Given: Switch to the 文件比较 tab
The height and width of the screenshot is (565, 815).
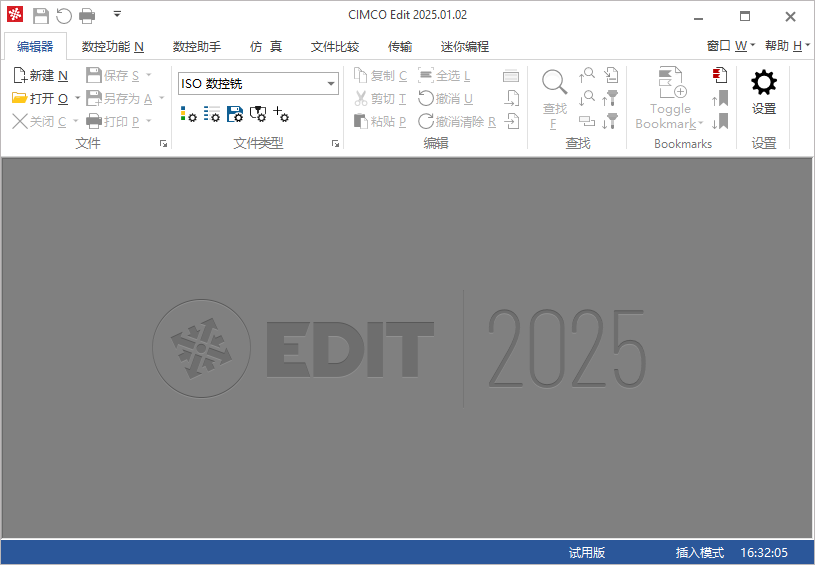Looking at the screenshot, I should (x=335, y=47).
